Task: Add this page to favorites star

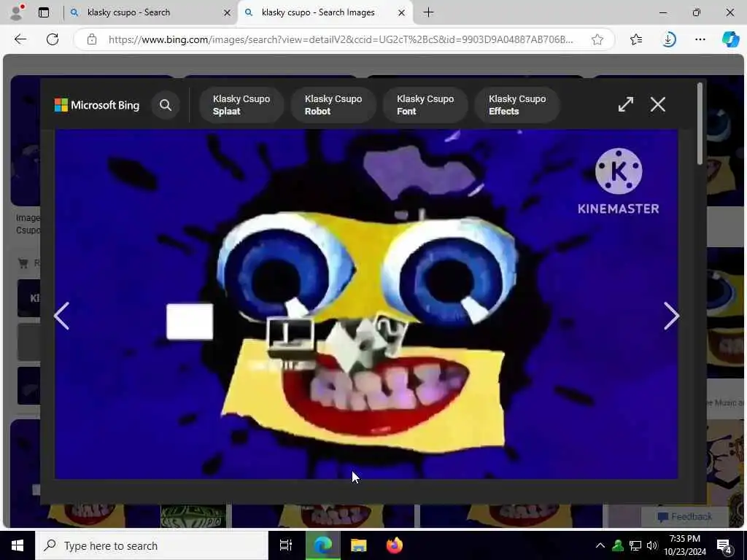Action: click(597, 39)
